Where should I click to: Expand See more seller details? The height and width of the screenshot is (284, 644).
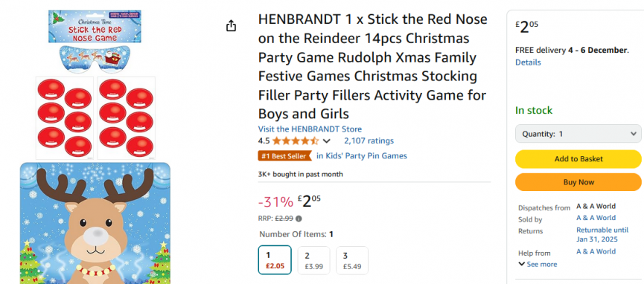(x=538, y=265)
